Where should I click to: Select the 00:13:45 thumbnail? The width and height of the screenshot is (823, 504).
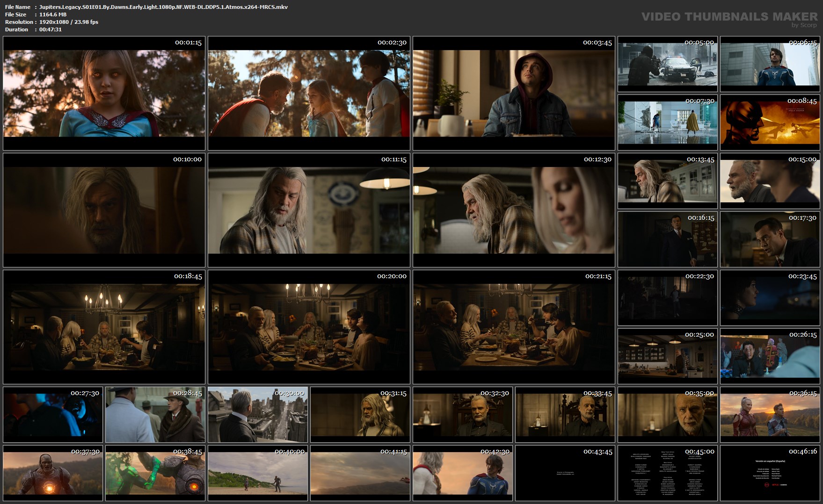pyautogui.click(x=668, y=181)
